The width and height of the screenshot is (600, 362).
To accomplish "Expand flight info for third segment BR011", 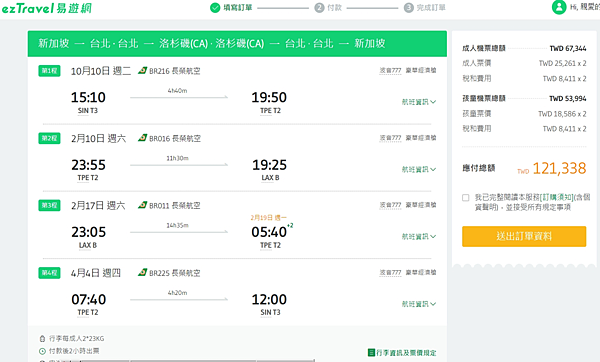I will [x=419, y=236].
